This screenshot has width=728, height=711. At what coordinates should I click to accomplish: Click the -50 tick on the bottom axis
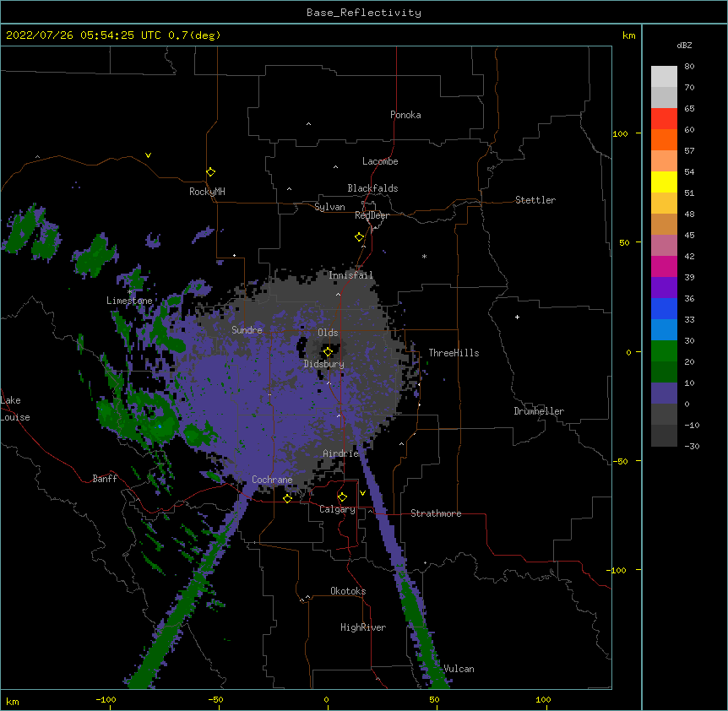pyautogui.click(x=215, y=699)
